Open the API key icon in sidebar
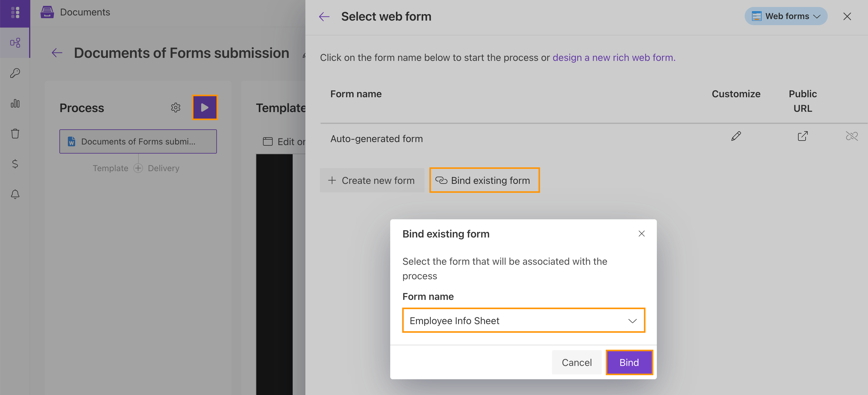The image size is (868, 395). 15,73
